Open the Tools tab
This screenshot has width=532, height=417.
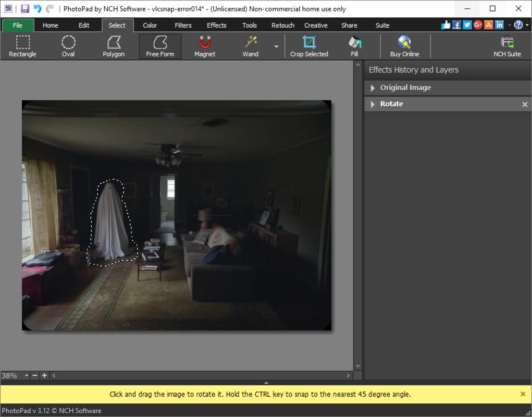click(250, 26)
